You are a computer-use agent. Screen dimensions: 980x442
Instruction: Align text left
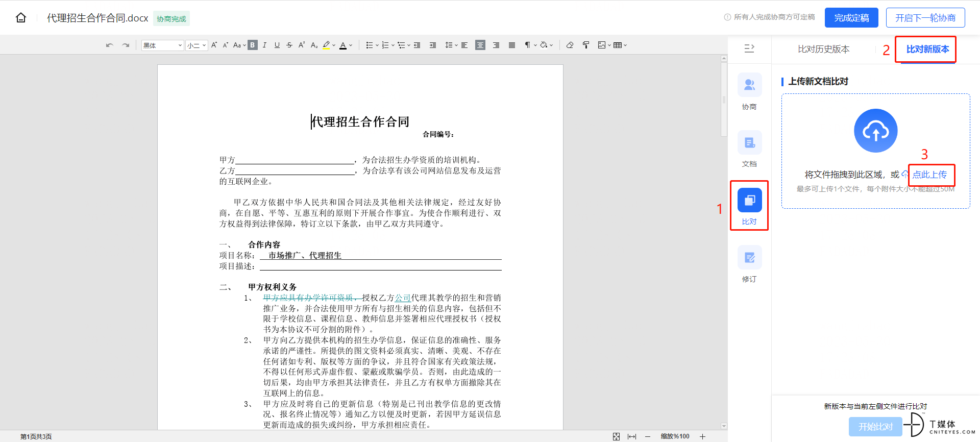[x=464, y=45]
